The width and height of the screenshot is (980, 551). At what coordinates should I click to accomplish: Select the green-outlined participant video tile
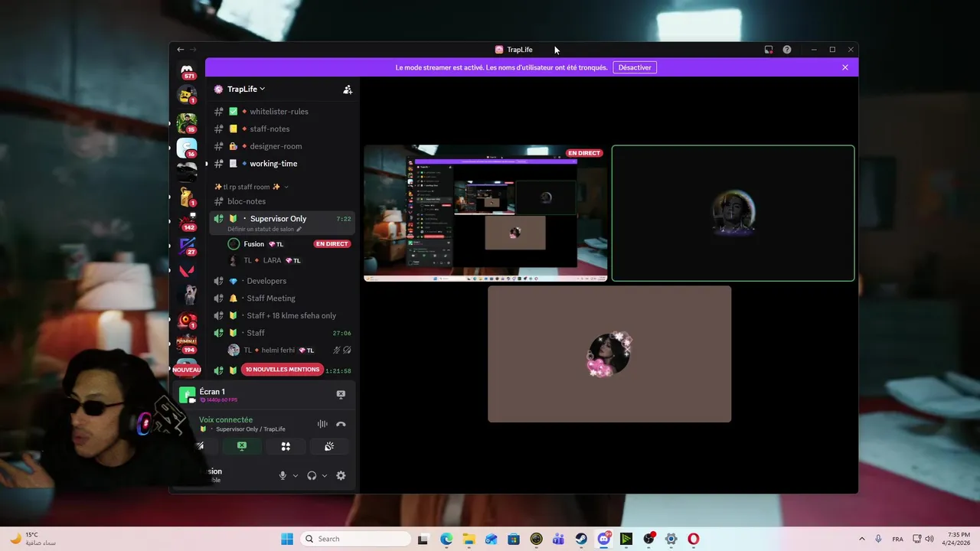click(733, 214)
